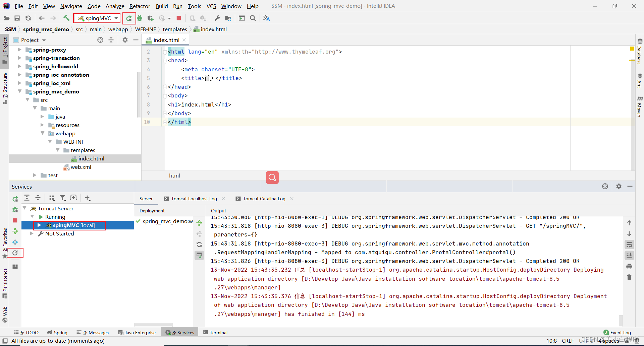Click Update application refresh icon in Services

[x=15, y=253]
